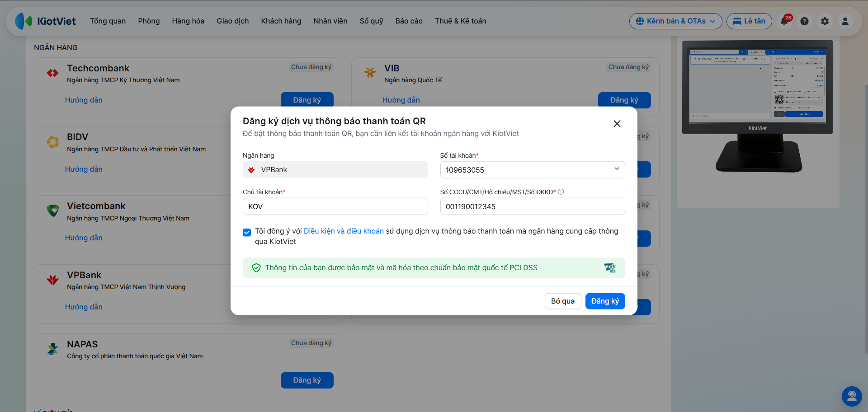Close the QR payment registration dialog
This screenshot has width=868, height=412.
(617, 124)
